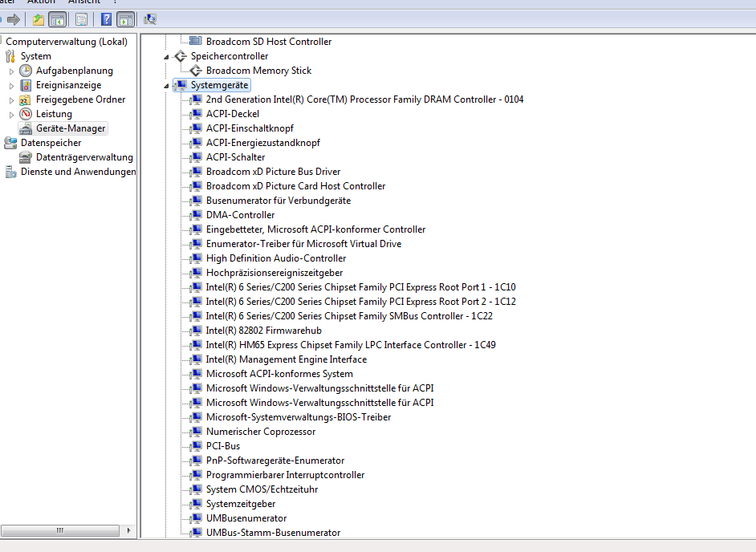Click the DMA-Controller device icon
The image size is (756, 552).
coord(195,215)
